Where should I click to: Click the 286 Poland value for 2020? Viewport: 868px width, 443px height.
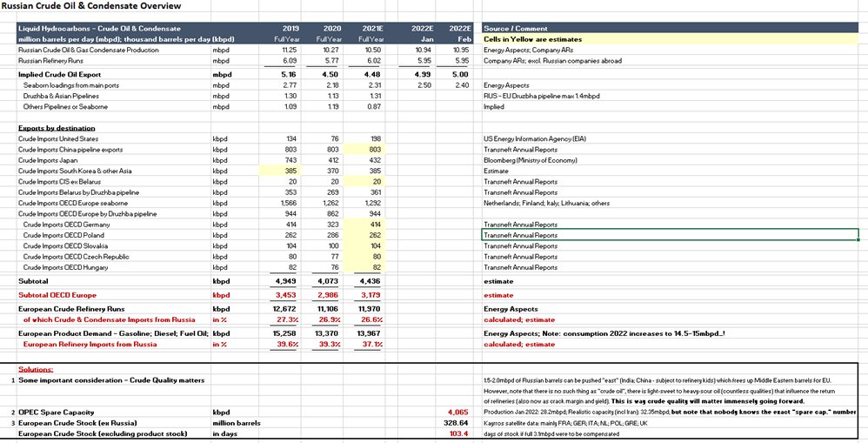click(333, 235)
